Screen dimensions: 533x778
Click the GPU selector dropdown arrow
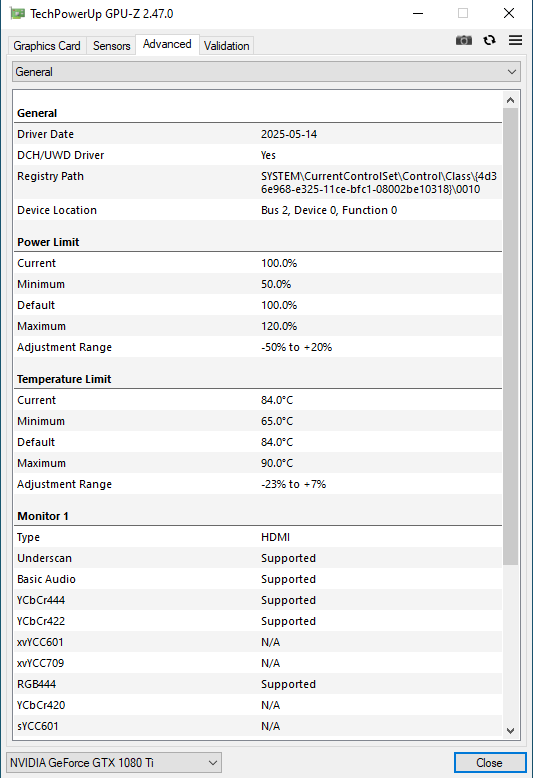click(213, 763)
